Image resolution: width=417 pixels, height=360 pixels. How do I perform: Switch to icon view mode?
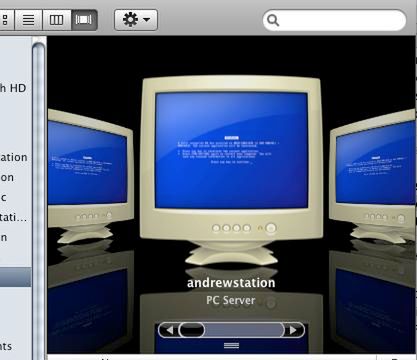pyautogui.click(x=6, y=20)
